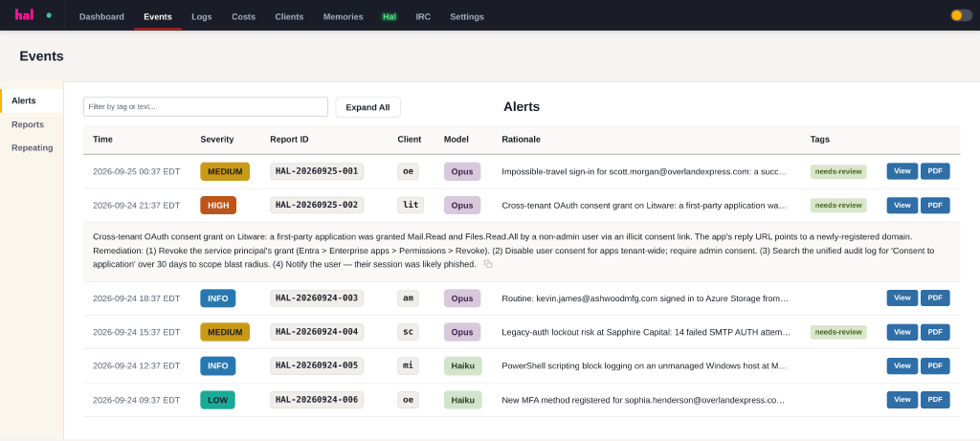View report HAL-20260925-002
Viewport: 980px width, 441px height.
coord(902,206)
